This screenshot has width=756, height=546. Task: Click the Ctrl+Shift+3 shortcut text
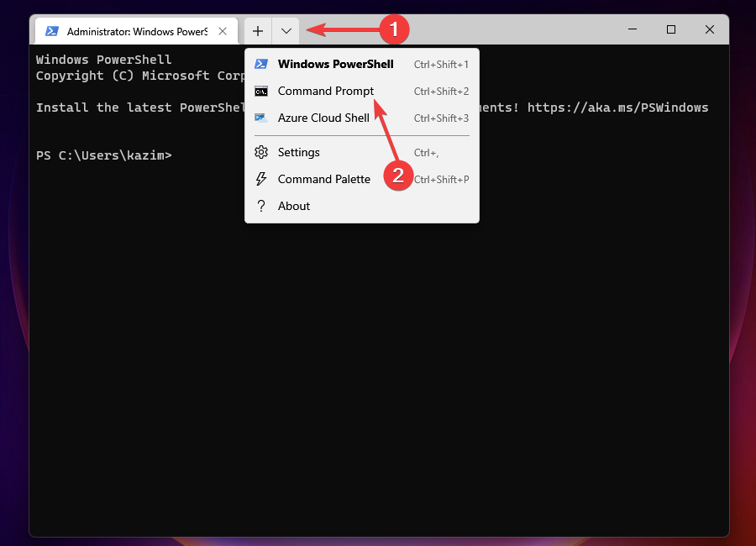coord(441,118)
